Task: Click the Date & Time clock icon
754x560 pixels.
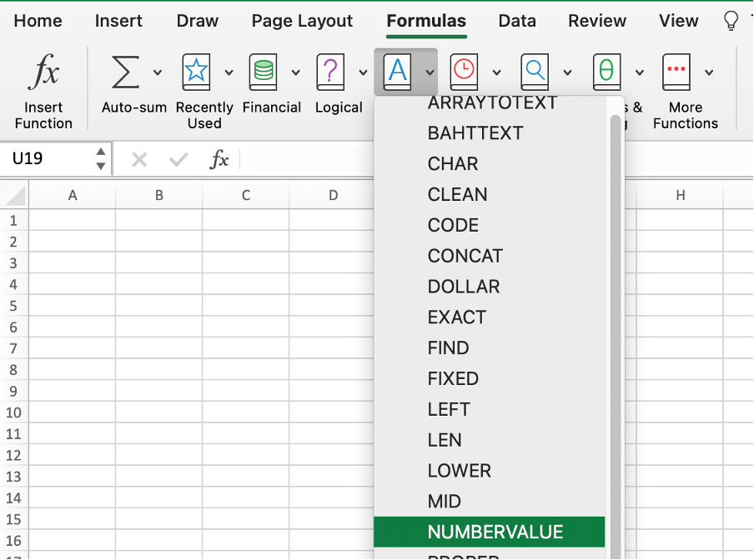Action: point(464,72)
